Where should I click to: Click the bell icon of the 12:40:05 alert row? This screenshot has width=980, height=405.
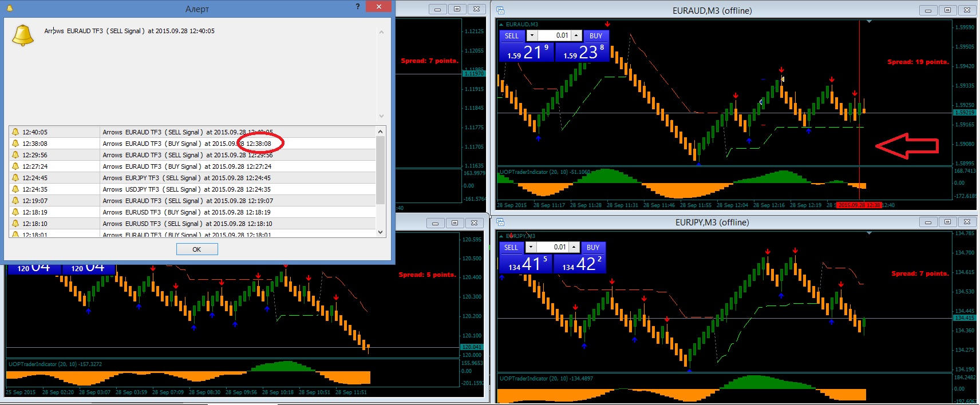click(x=15, y=132)
